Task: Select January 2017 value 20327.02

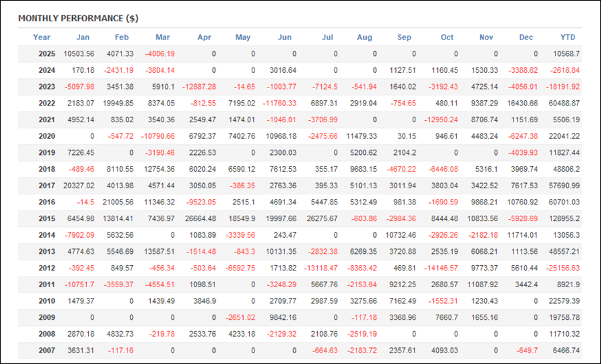Action: click(79, 186)
